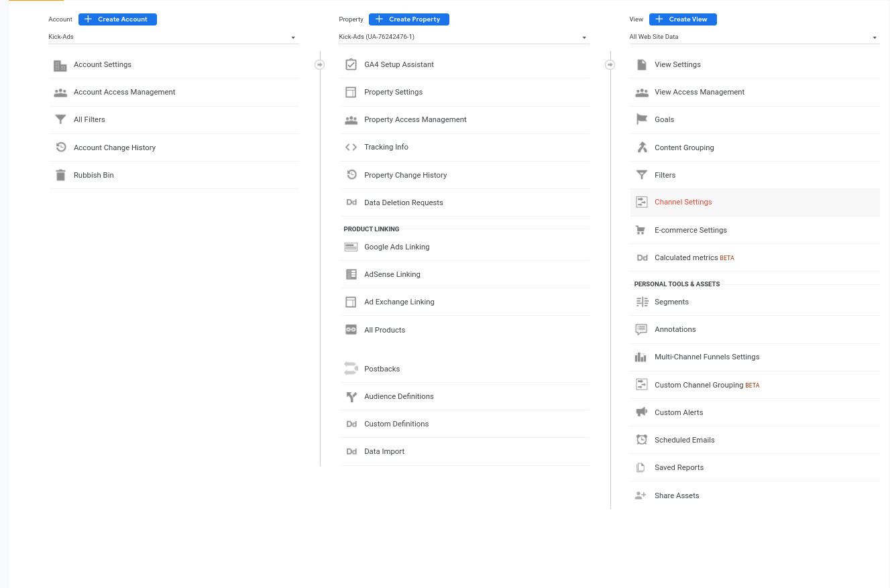Open the Rubbish Bin label
This screenshot has height=588, width=890.
click(94, 175)
